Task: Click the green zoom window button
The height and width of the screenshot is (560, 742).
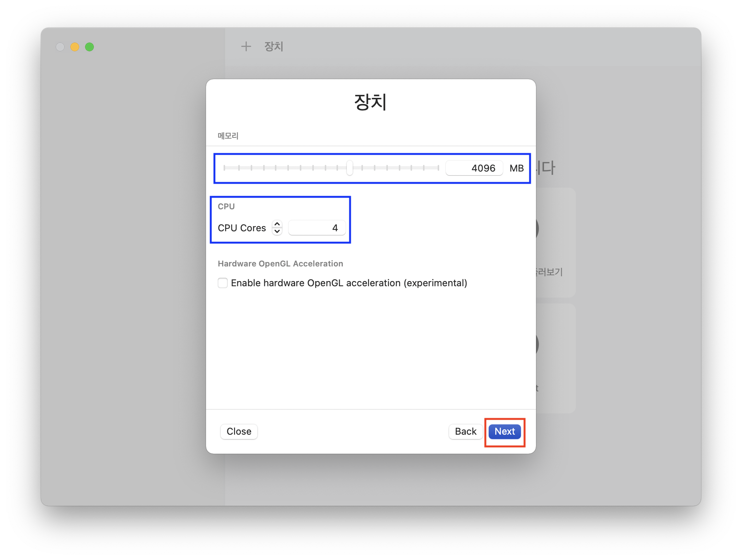Action: point(89,47)
